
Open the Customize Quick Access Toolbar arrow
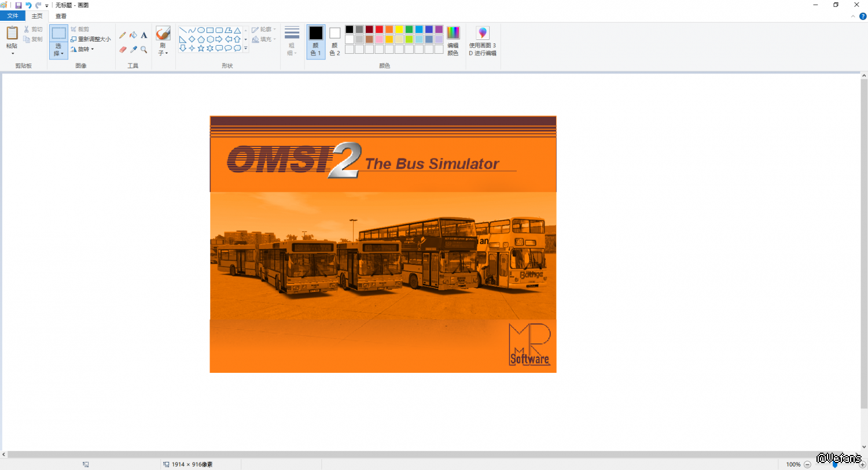(47, 6)
